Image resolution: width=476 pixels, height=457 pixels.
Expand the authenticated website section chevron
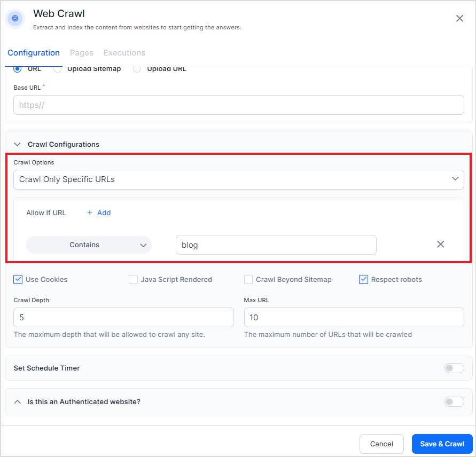(18, 401)
